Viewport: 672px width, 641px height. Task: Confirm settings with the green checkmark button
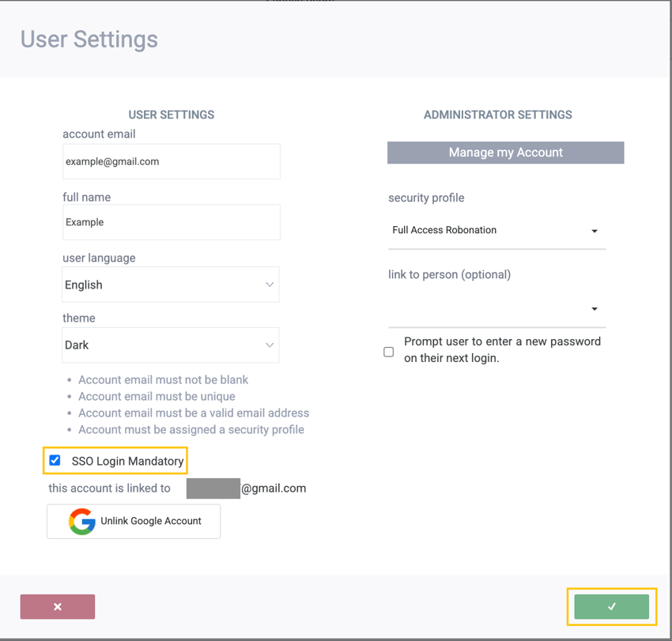click(611, 606)
